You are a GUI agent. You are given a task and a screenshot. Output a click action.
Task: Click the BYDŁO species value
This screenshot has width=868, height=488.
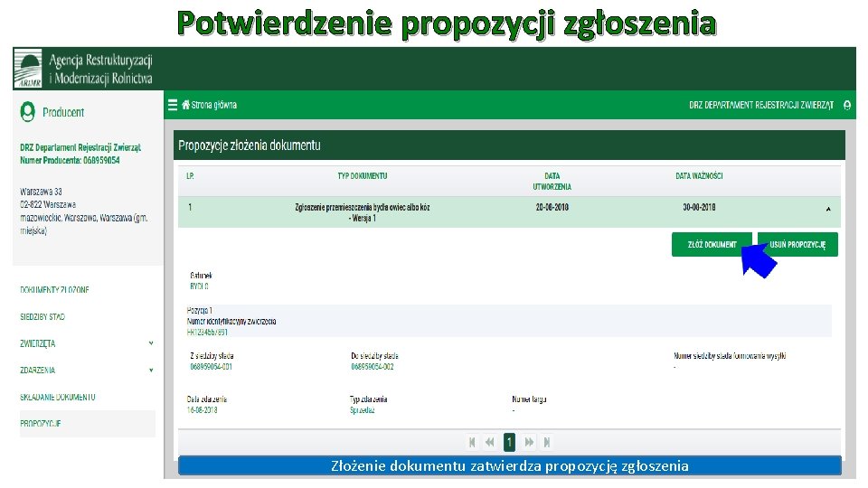(x=199, y=286)
